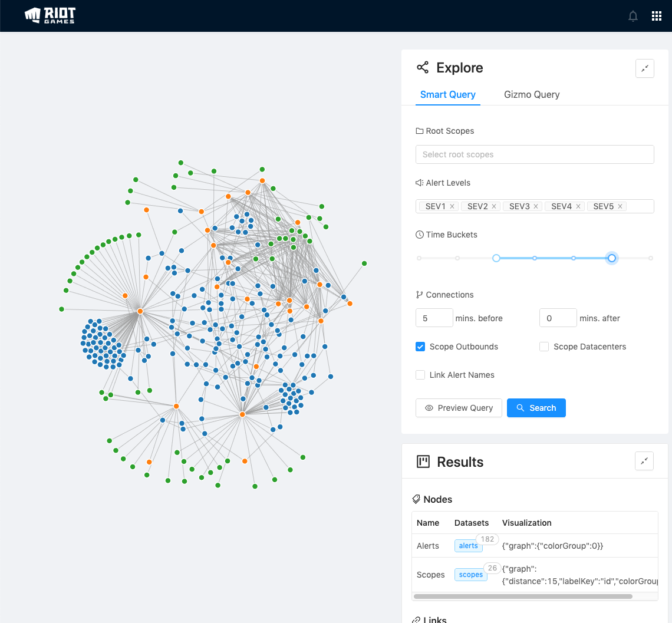672x623 pixels.
Task: Select the Smart Query tab
Action: (448, 94)
